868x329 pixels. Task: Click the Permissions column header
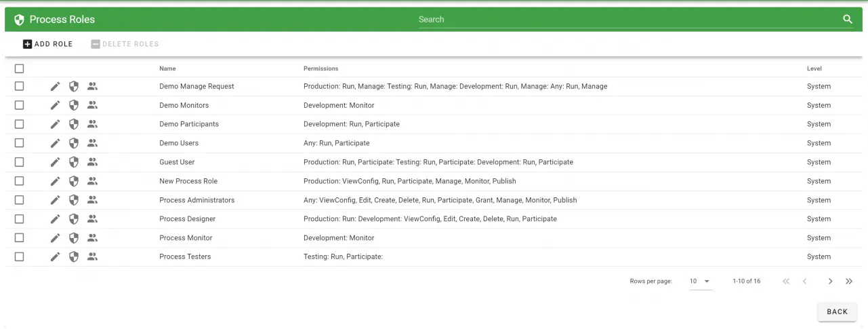click(321, 69)
